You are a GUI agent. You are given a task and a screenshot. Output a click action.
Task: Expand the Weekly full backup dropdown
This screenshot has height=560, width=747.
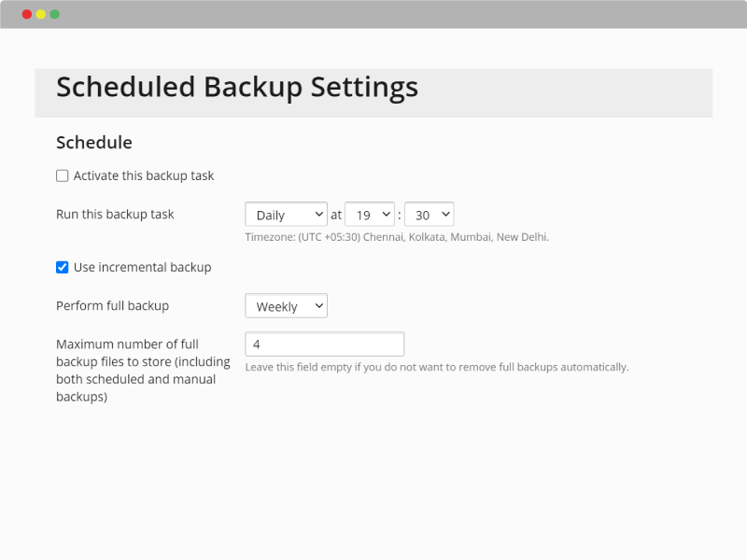coord(286,306)
